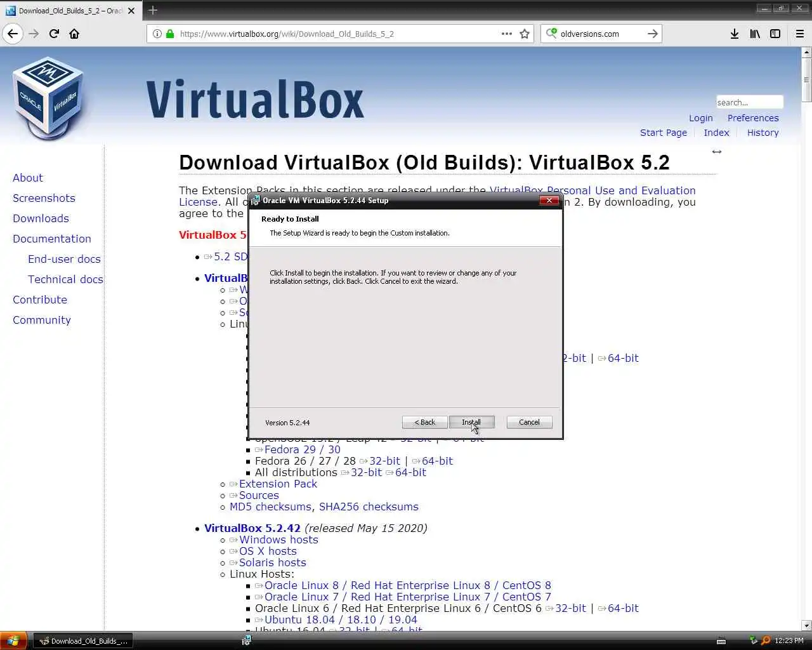Open Contribute in the left sidebar
This screenshot has width=812, height=650.
[x=40, y=300]
